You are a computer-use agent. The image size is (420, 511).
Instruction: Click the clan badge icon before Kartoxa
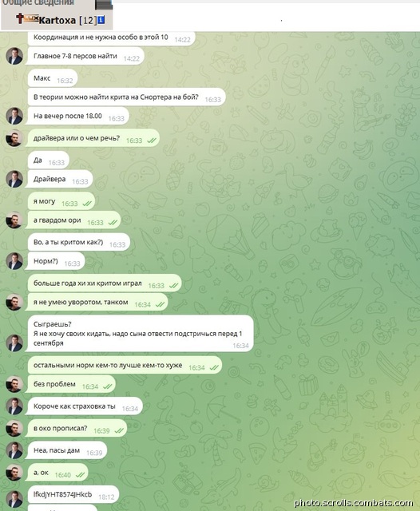tap(32, 18)
